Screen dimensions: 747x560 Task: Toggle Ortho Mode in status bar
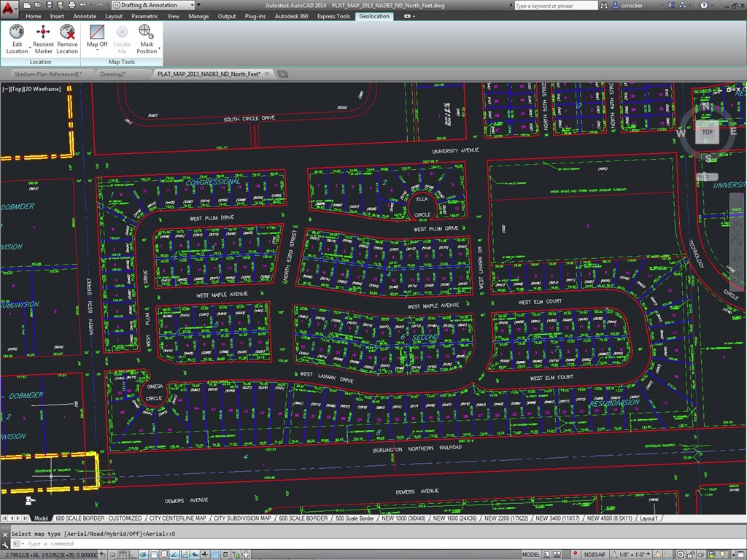click(132, 554)
